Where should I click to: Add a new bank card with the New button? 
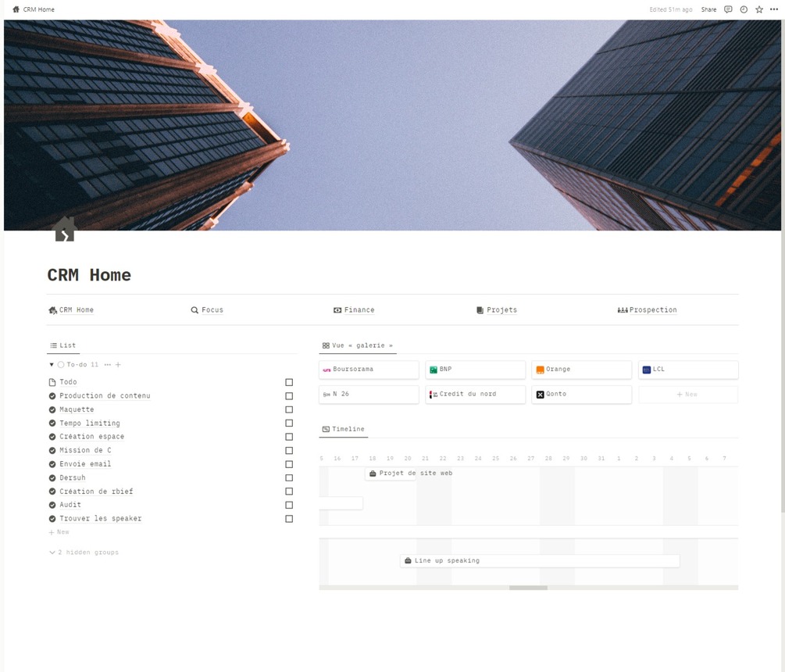[687, 394]
